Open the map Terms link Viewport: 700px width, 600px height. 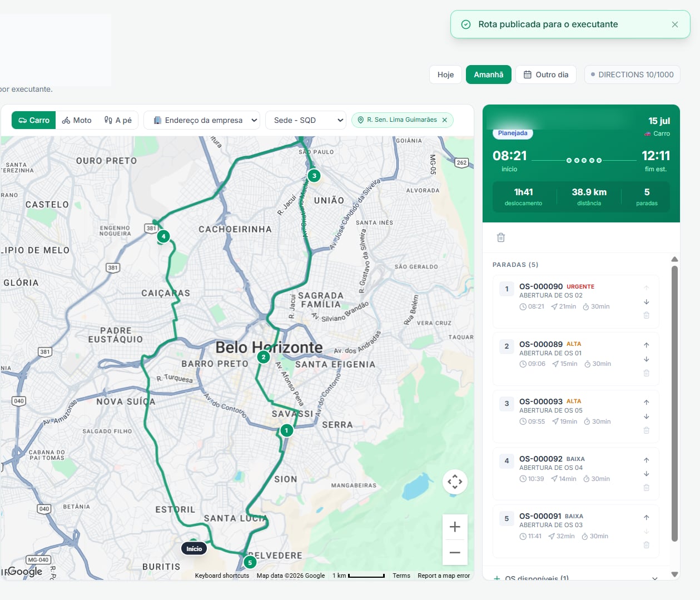tap(401, 576)
